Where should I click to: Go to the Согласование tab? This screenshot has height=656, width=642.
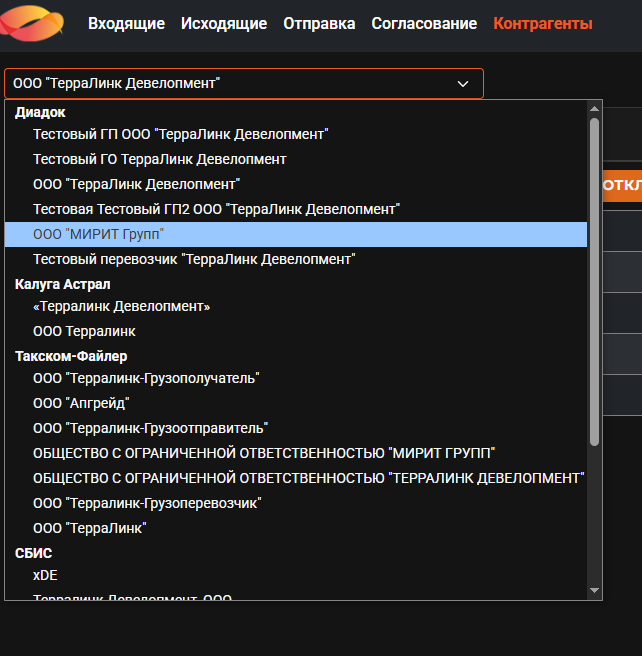(424, 24)
